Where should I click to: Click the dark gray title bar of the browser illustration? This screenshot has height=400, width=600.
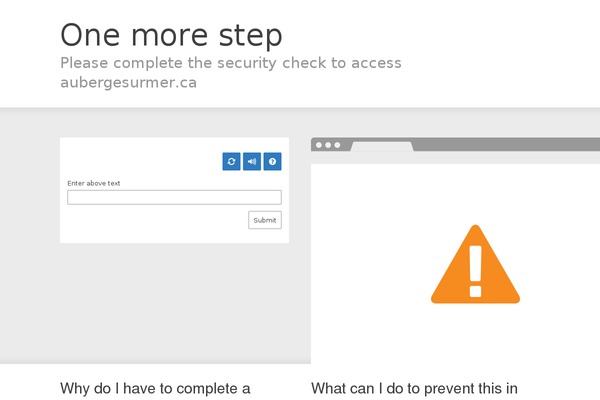tap(500, 144)
